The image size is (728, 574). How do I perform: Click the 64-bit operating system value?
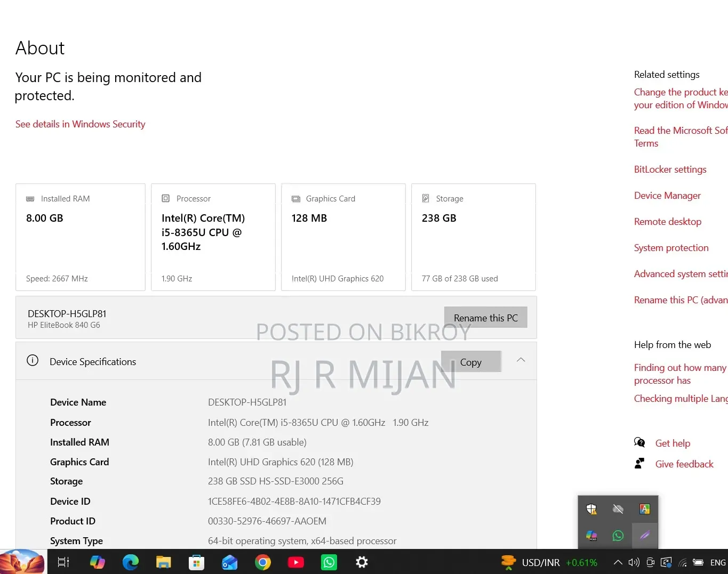(302, 541)
